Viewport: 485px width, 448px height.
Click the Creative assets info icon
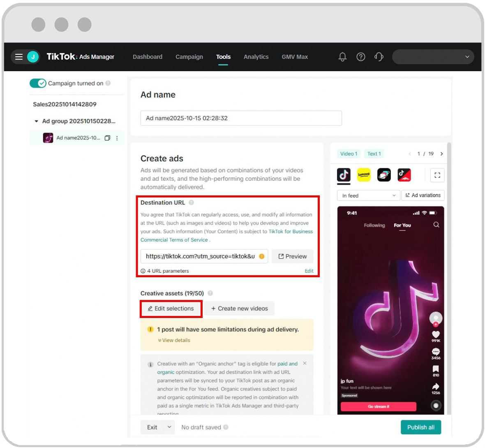tap(210, 293)
